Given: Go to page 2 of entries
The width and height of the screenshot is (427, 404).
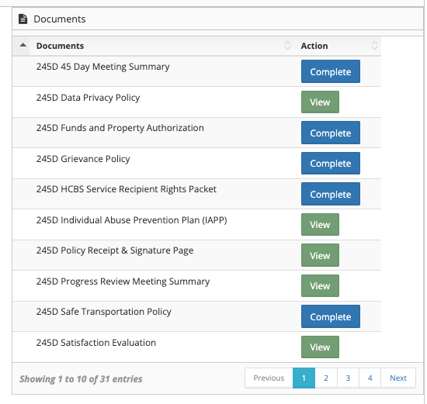Looking at the screenshot, I should coord(326,378).
